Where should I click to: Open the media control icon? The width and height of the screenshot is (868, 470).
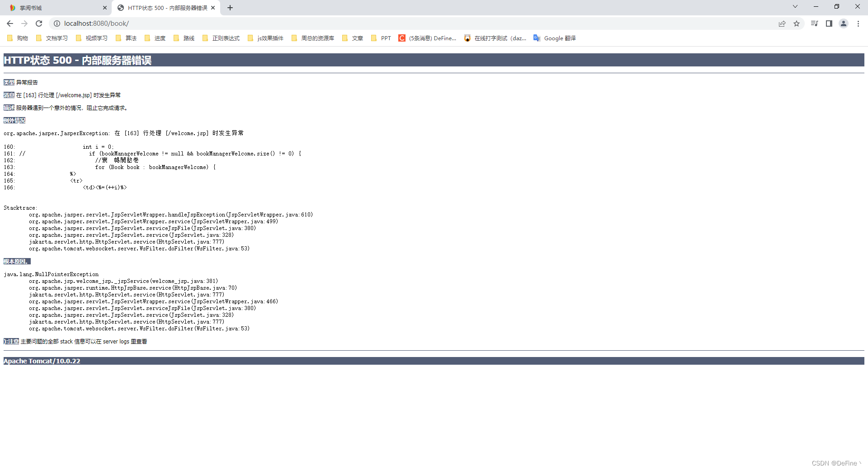click(814, 23)
